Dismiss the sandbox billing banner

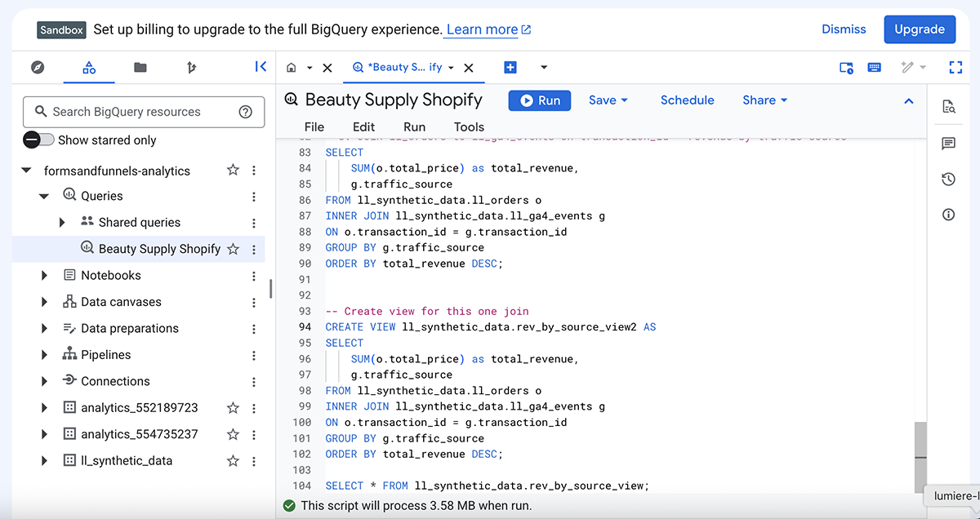click(x=844, y=29)
